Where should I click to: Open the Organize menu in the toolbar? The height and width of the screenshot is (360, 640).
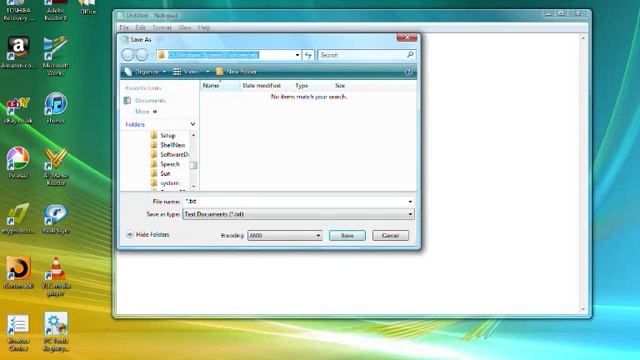tap(146, 72)
